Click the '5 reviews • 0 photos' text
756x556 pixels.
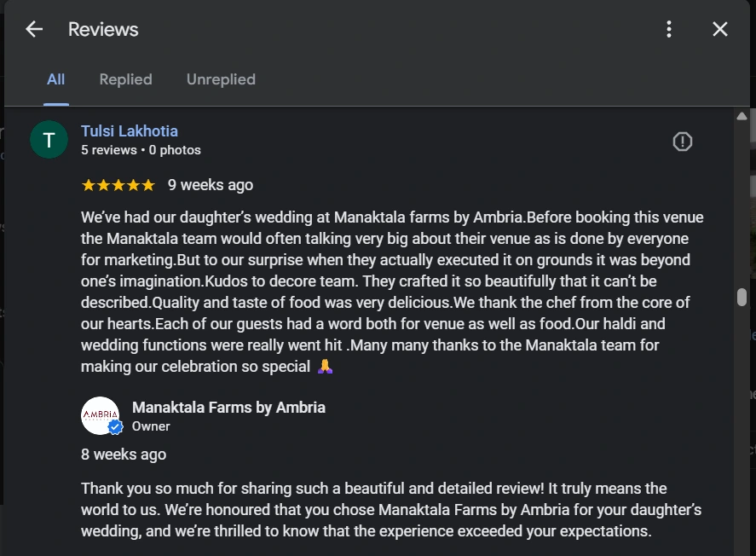tap(141, 150)
